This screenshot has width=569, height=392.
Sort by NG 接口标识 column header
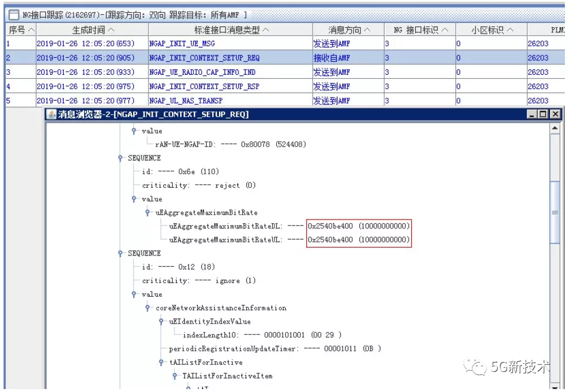(420, 30)
